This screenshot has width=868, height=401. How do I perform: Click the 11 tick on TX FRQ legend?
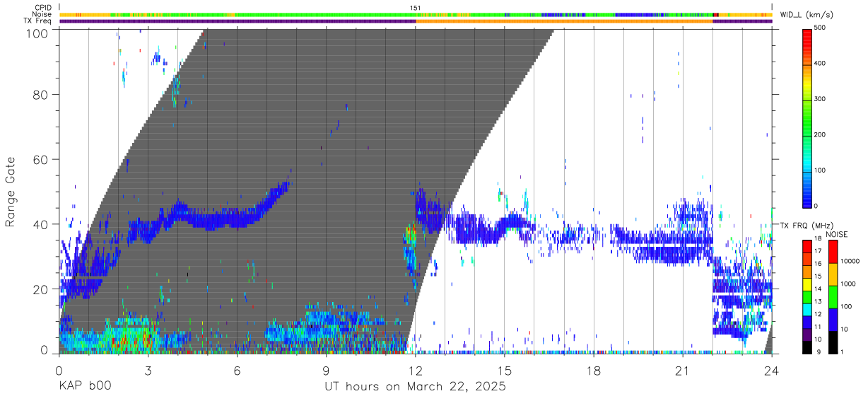[x=818, y=327]
